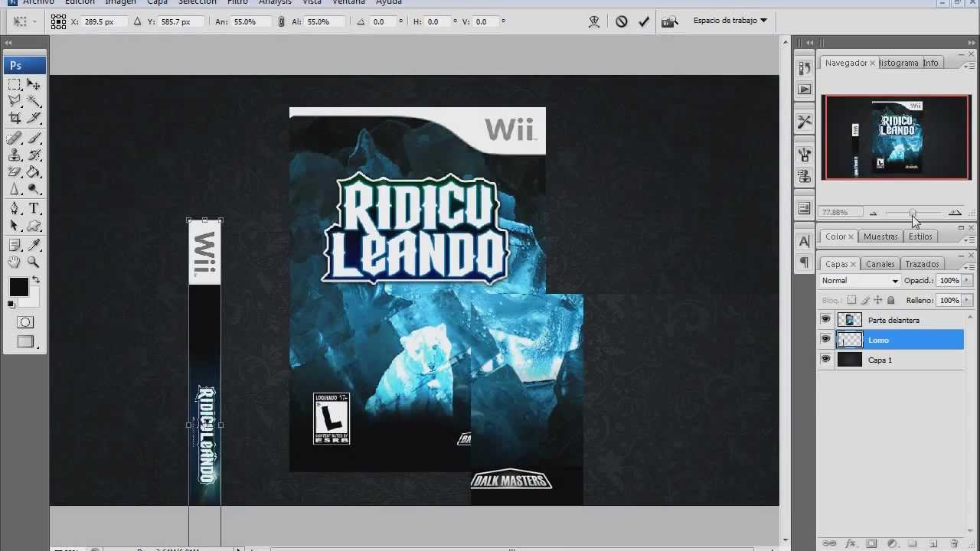
Task: Select the Eraser tool
Action: (15, 172)
